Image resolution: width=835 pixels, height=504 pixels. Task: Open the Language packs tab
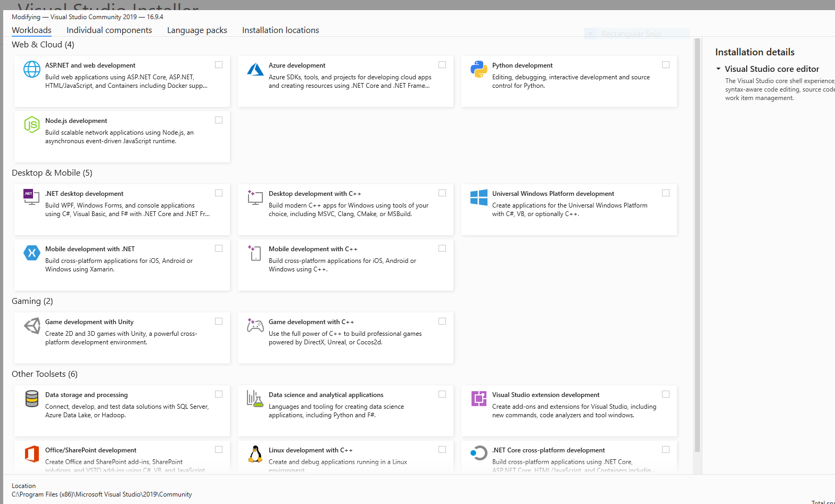197,30
